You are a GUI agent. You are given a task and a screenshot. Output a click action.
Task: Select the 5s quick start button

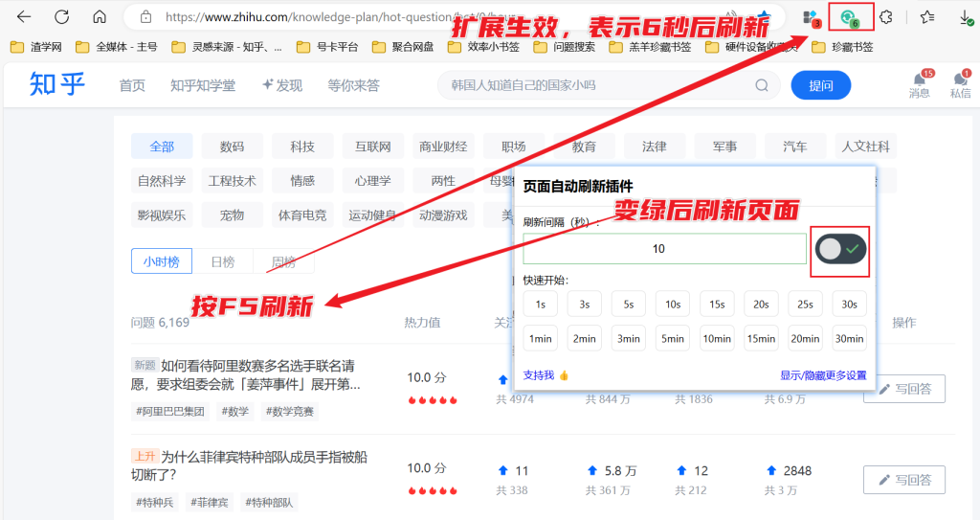pos(629,305)
